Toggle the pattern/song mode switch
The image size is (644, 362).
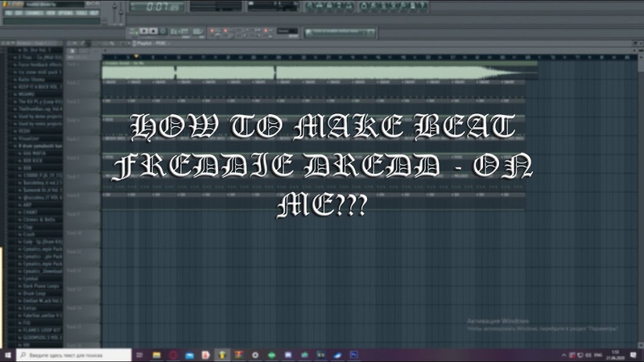pyautogui.click(x=133, y=31)
